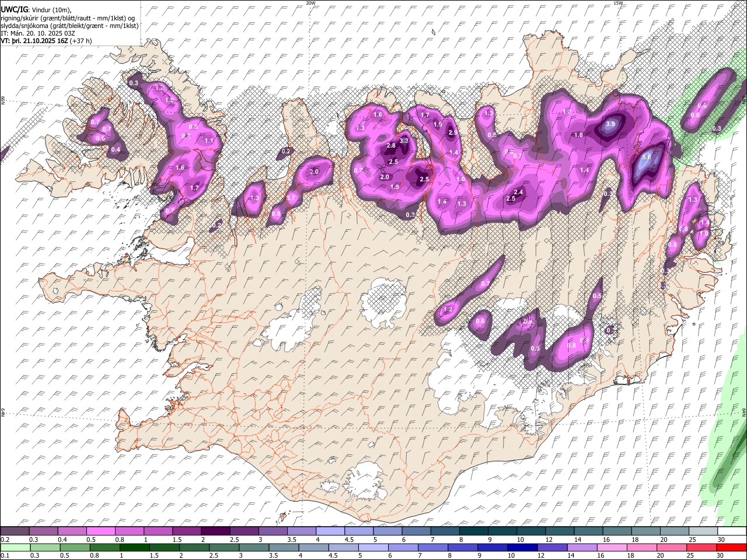
Task: Click the 2.9 precipitation value on the map
Action: (x=452, y=132)
